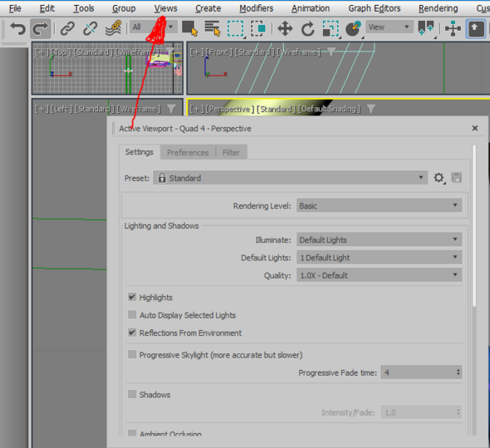This screenshot has height=448, width=490.
Task: Switch to the Preferences tab
Action: click(188, 153)
